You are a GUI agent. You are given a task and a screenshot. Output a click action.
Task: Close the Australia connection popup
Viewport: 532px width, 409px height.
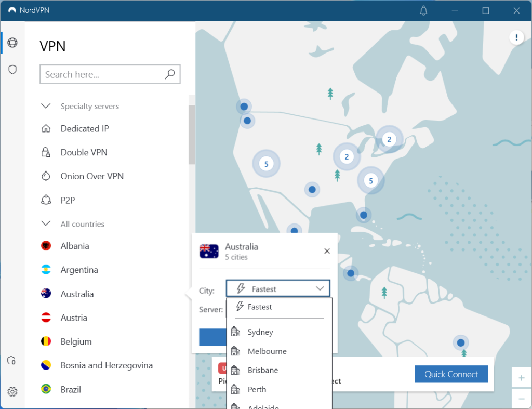(x=327, y=251)
